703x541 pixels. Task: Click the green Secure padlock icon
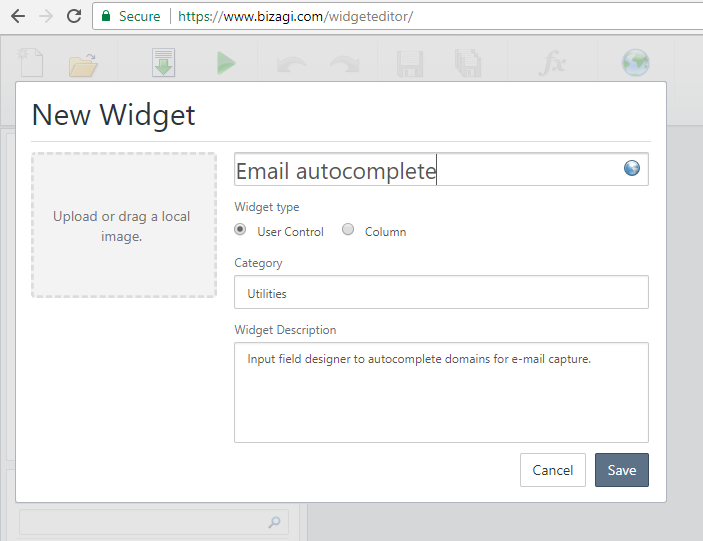[106, 16]
